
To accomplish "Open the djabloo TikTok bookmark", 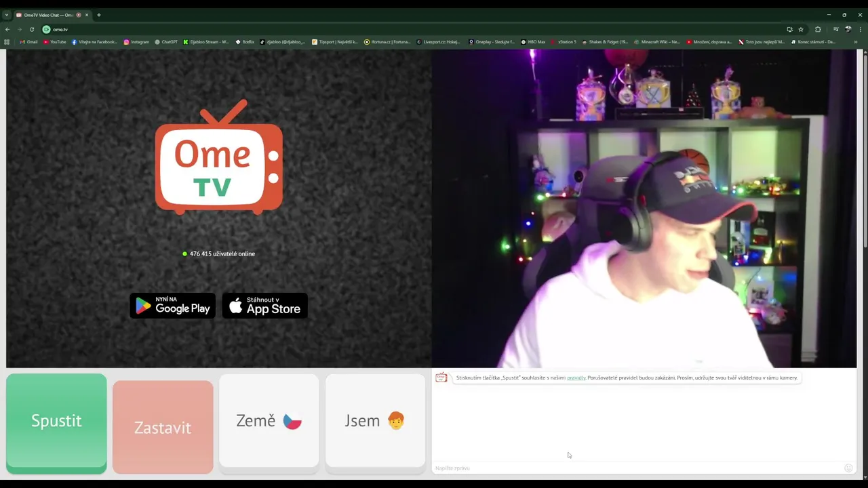I will point(283,42).
